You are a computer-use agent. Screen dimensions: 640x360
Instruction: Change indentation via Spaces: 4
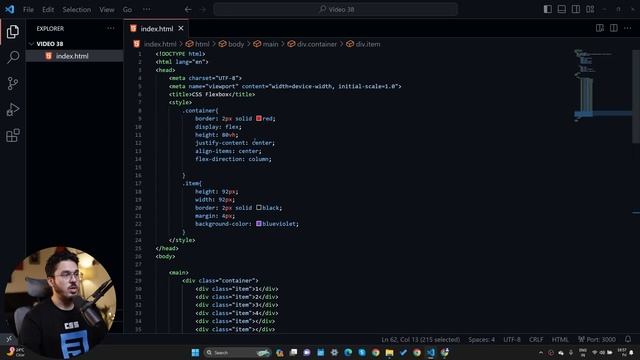pyautogui.click(x=482, y=340)
